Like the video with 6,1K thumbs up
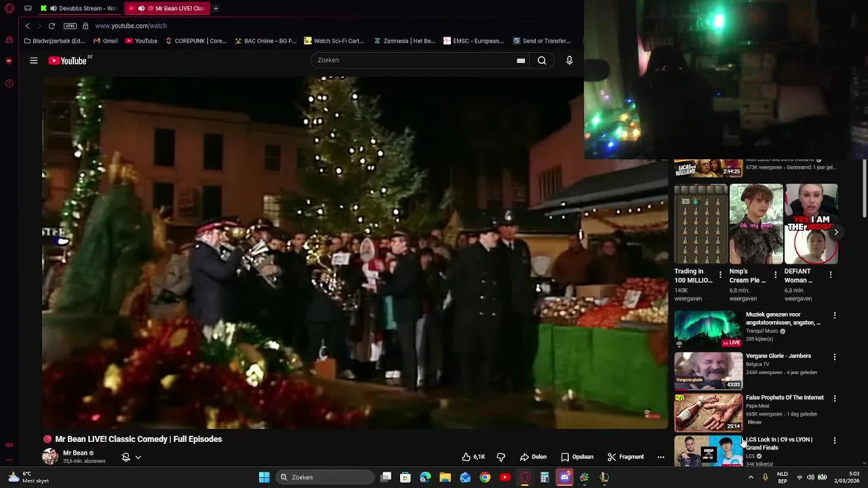This screenshot has height=488, width=868. 473,457
